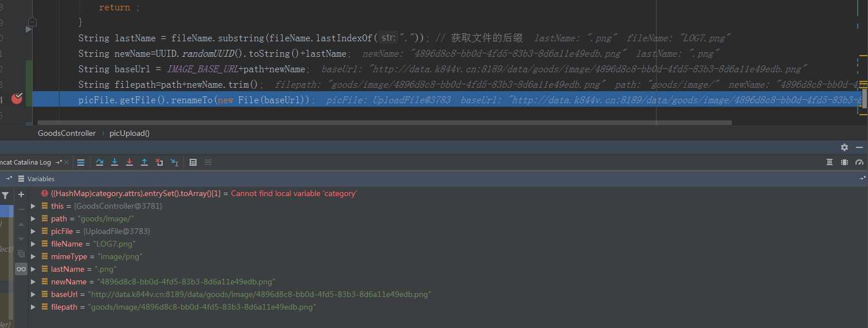Open debug panel settings gear
Image resolution: width=868 pixels, height=328 pixels.
(x=844, y=147)
